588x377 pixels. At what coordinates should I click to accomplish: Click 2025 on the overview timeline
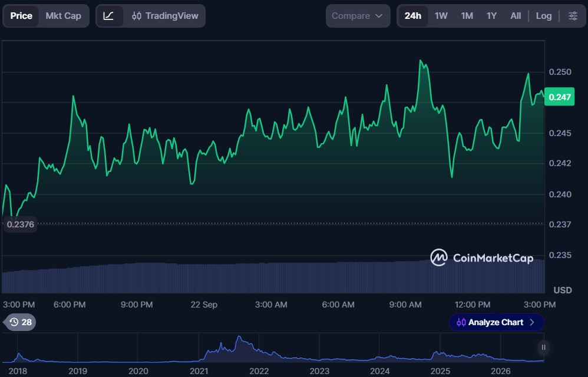[x=440, y=371]
